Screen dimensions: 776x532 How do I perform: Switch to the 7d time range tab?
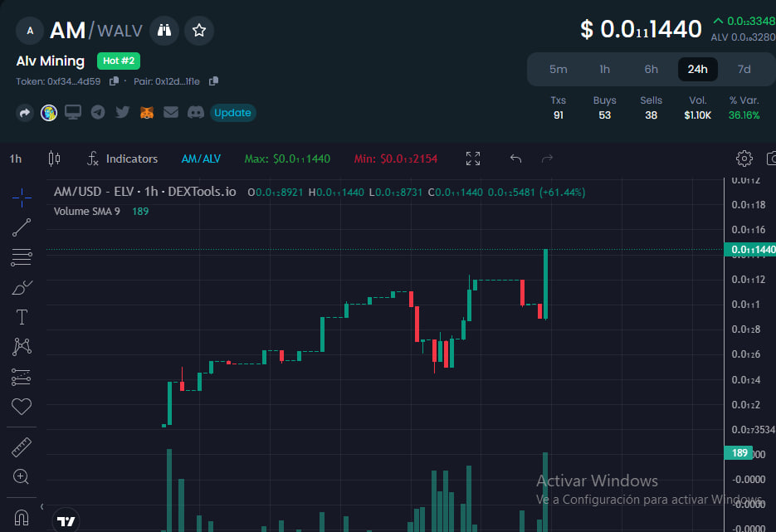(744, 70)
